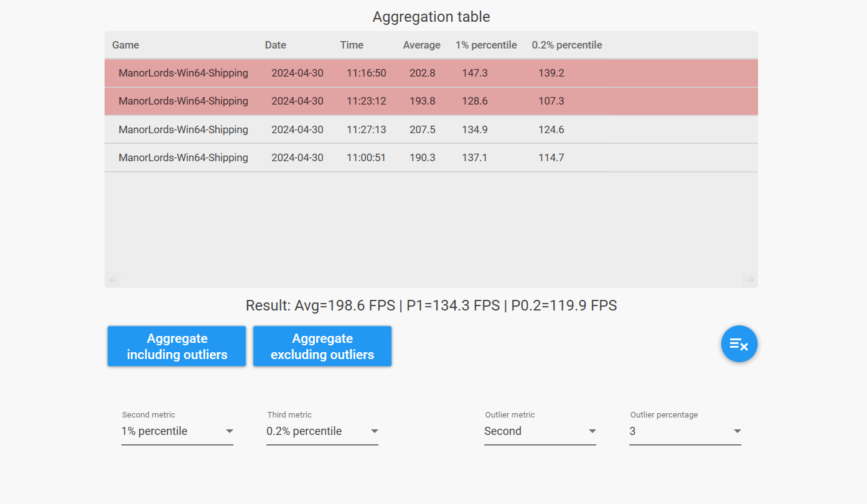Click the 0.2% percentile column header
This screenshot has width=867, height=504.
[566, 45]
